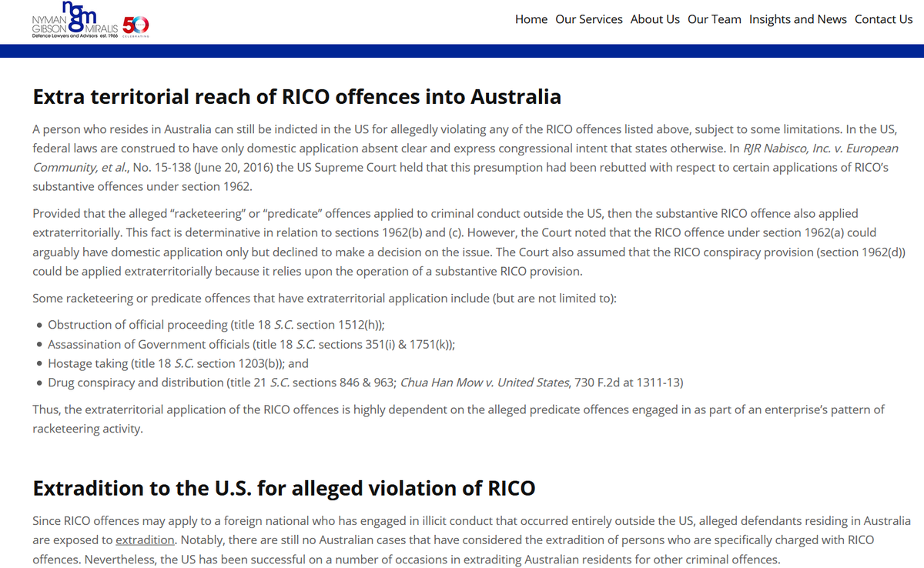The image size is (924, 568).
Task: Click paragraph starting 'Since RICO offences may apply'
Action: (x=471, y=540)
